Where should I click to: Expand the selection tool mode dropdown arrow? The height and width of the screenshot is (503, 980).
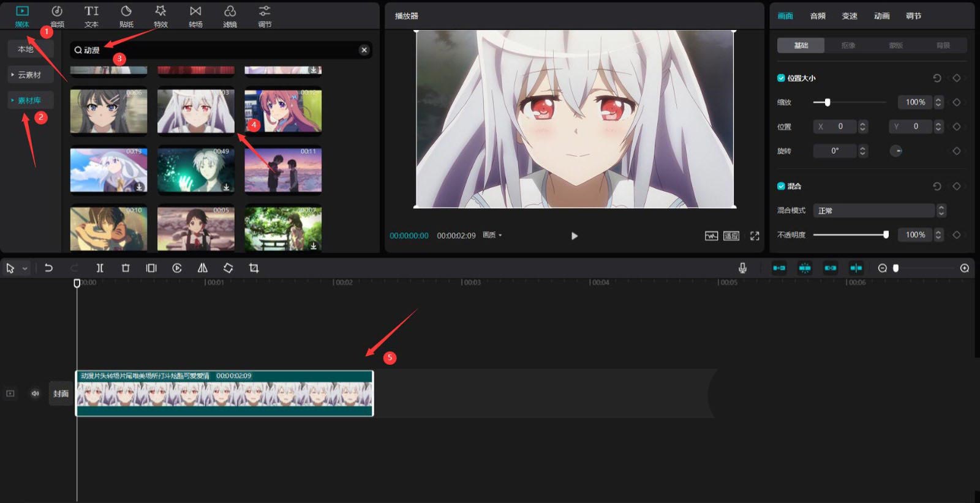[25, 269]
